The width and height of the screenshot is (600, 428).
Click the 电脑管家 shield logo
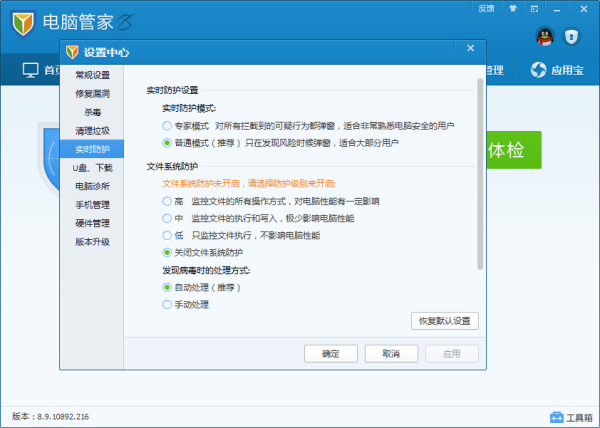point(23,23)
